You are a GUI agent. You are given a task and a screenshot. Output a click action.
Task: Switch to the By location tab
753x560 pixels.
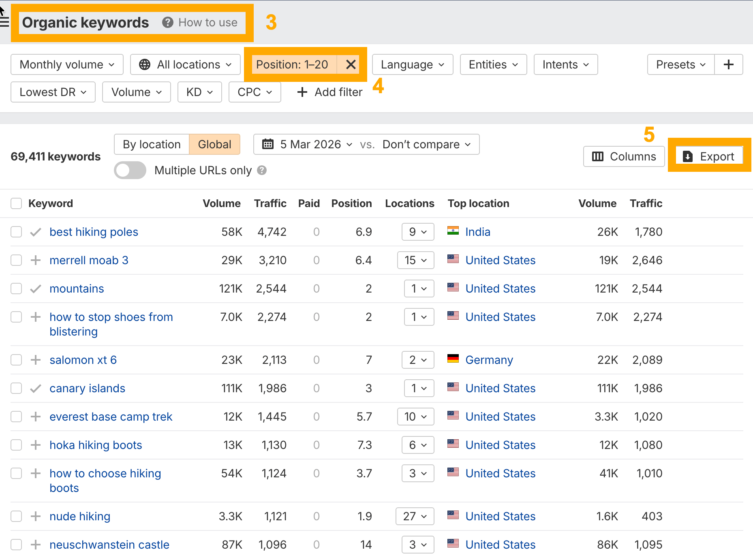(x=152, y=144)
